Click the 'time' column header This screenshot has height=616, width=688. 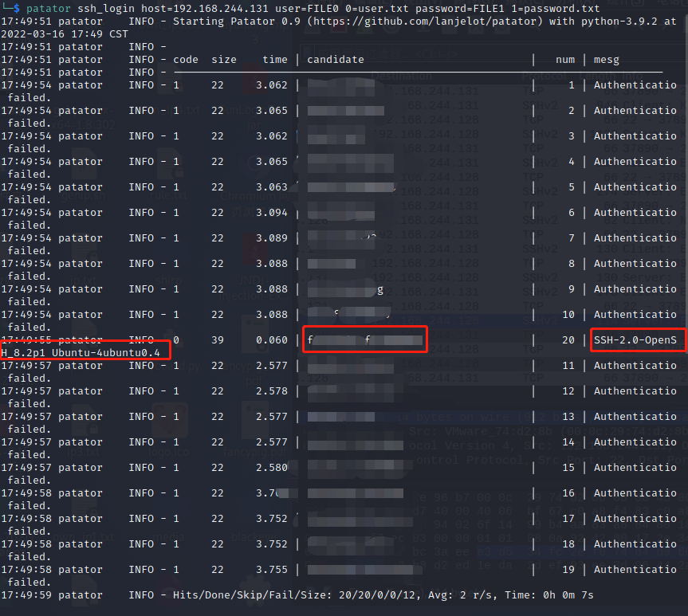click(x=275, y=60)
